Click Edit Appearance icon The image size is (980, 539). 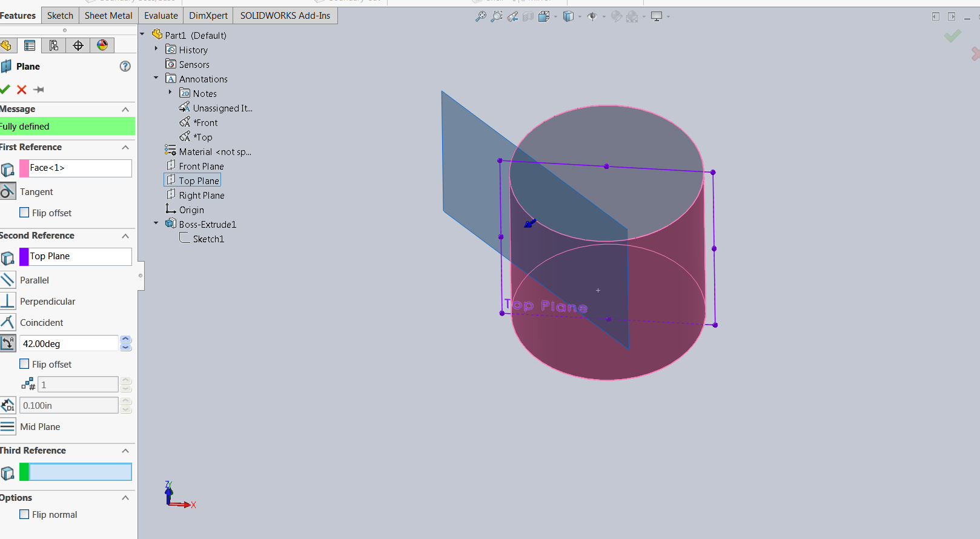[617, 16]
